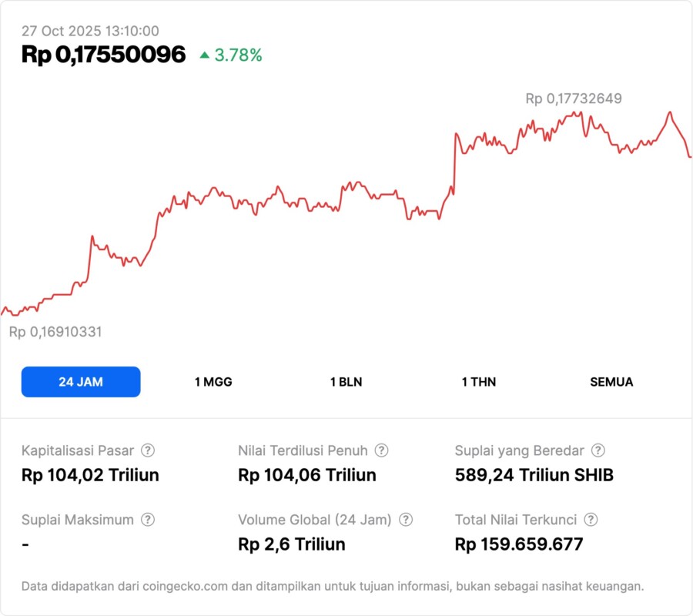This screenshot has width=693, height=616.
Task: Click the low price label Rp 0,16910331
Action: [55, 332]
